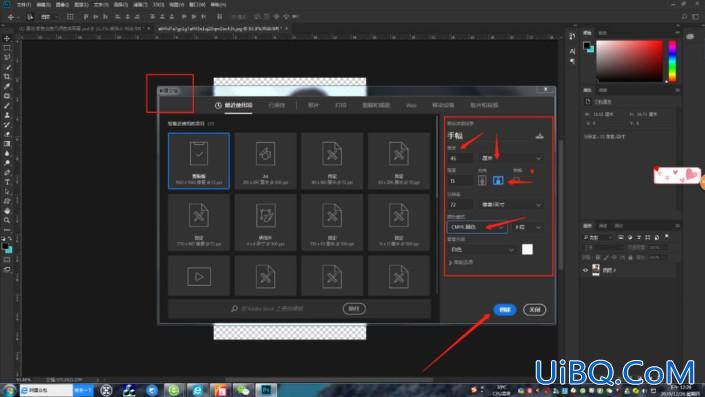Select the Horizontal Type tool
This screenshot has width=705, height=397.
click(x=7, y=182)
